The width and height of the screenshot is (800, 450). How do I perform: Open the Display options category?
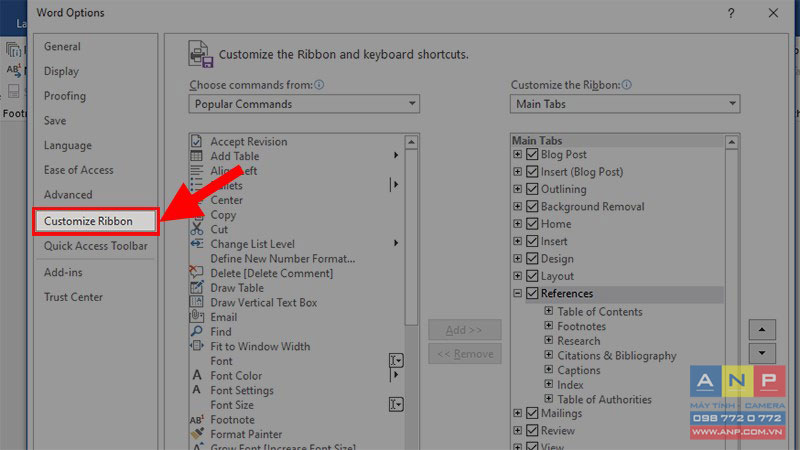pos(61,71)
